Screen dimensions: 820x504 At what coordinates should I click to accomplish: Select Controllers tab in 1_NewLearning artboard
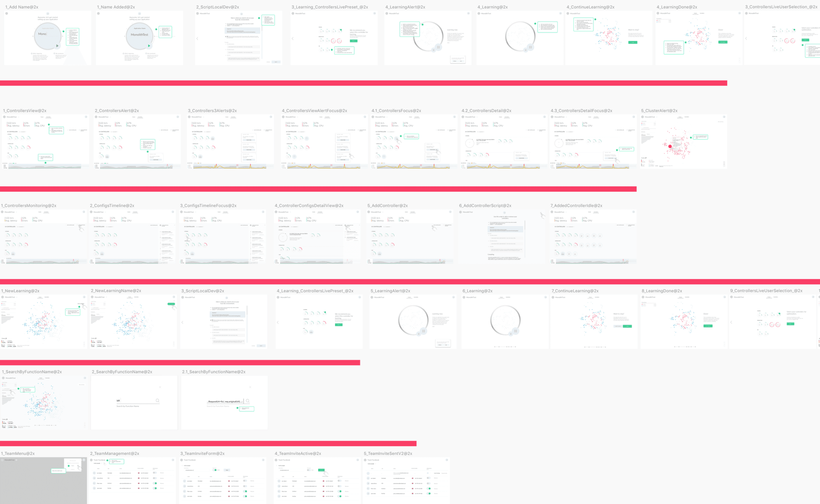[47, 297]
